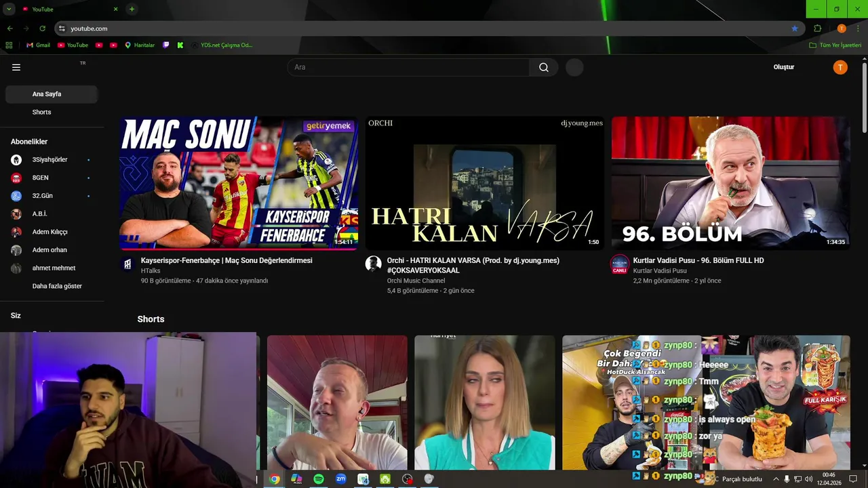The image size is (868, 488).
Task: Open the Short with woman in teal jacket
Action: click(484, 403)
